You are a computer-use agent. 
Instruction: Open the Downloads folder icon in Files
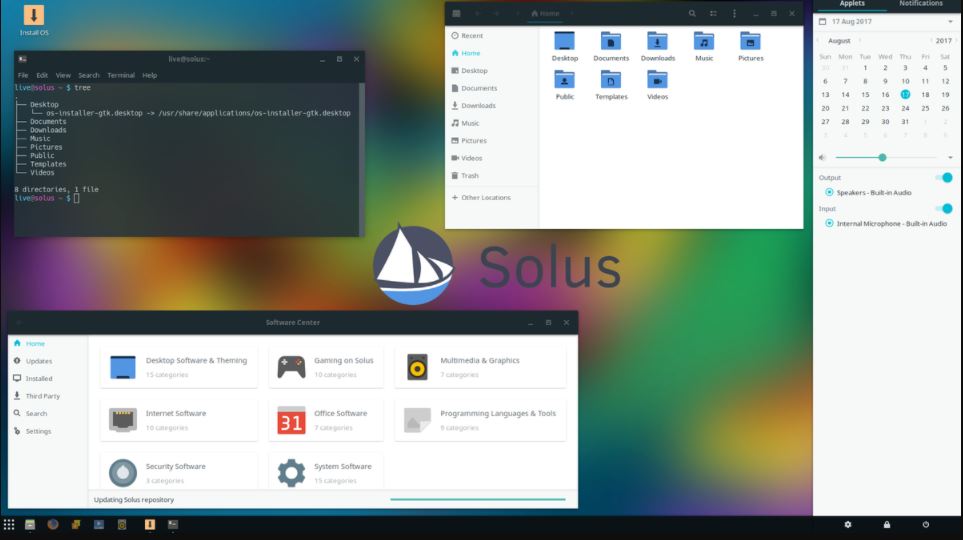(657, 42)
